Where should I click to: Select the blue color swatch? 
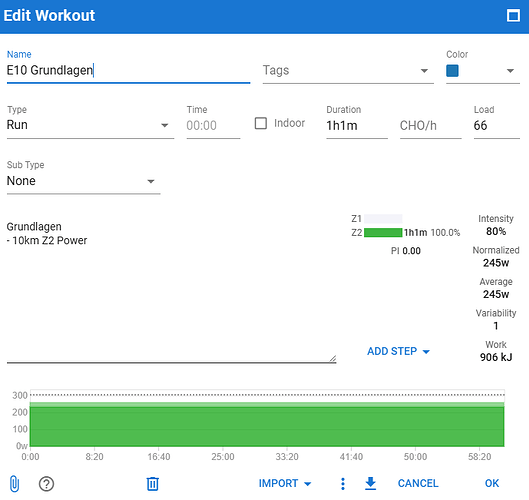[452, 71]
